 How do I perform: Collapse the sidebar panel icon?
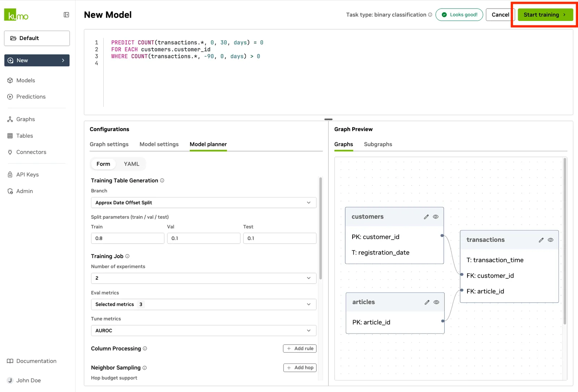66,15
